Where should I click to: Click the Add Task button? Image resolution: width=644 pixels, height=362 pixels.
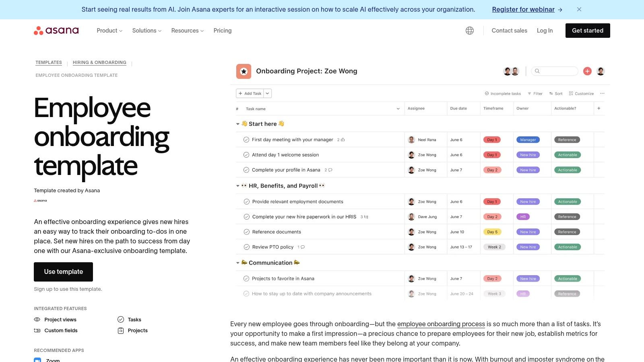[x=250, y=93]
